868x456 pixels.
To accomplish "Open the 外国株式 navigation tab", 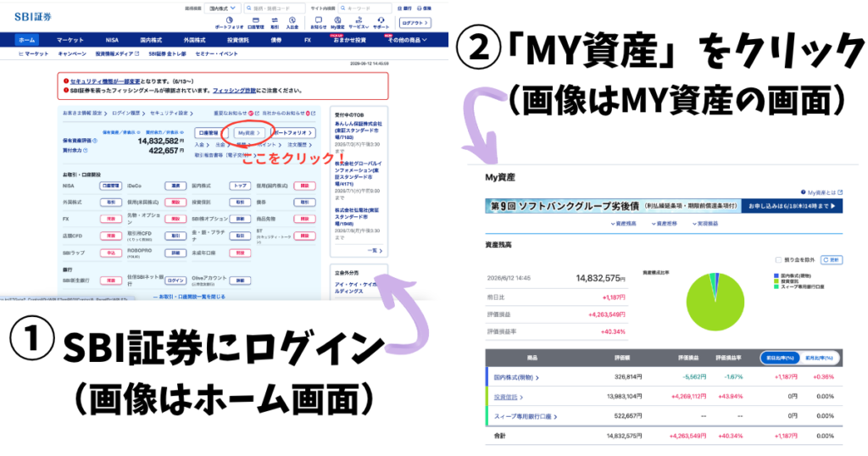I will [194, 40].
